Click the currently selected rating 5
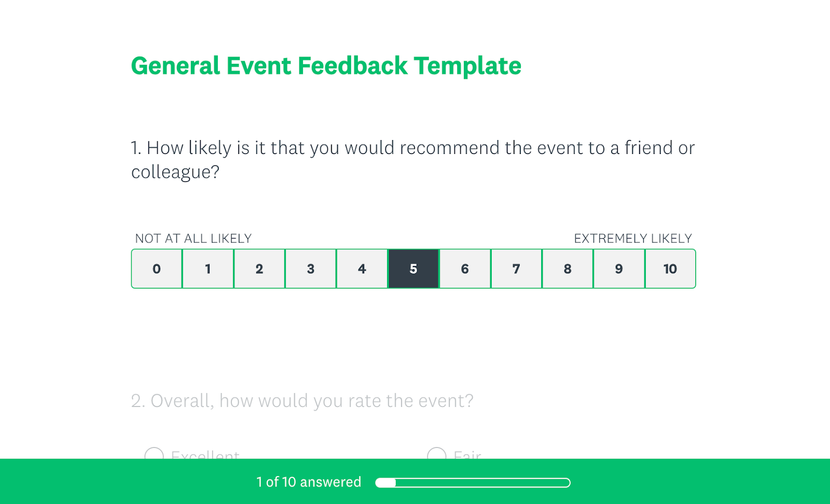The image size is (830, 504). click(413, 269)
